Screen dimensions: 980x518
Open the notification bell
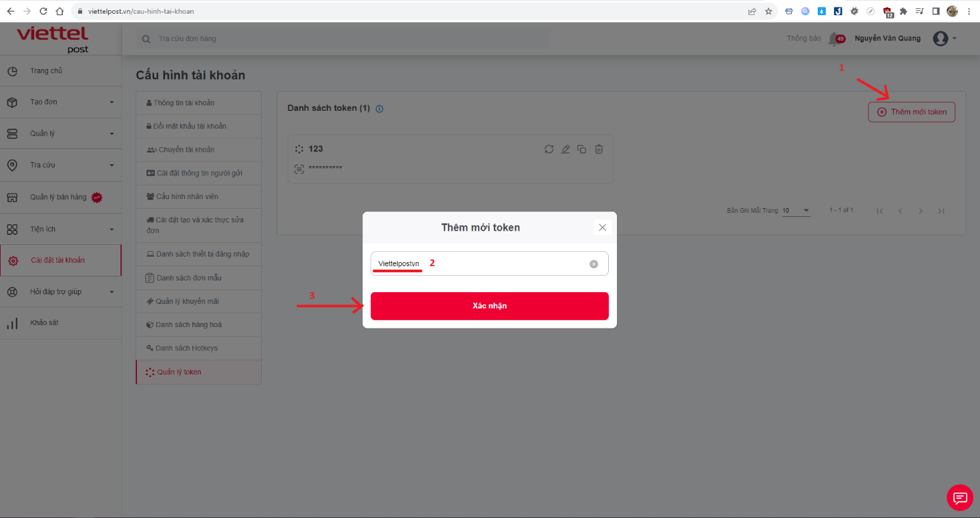(834, 39)
